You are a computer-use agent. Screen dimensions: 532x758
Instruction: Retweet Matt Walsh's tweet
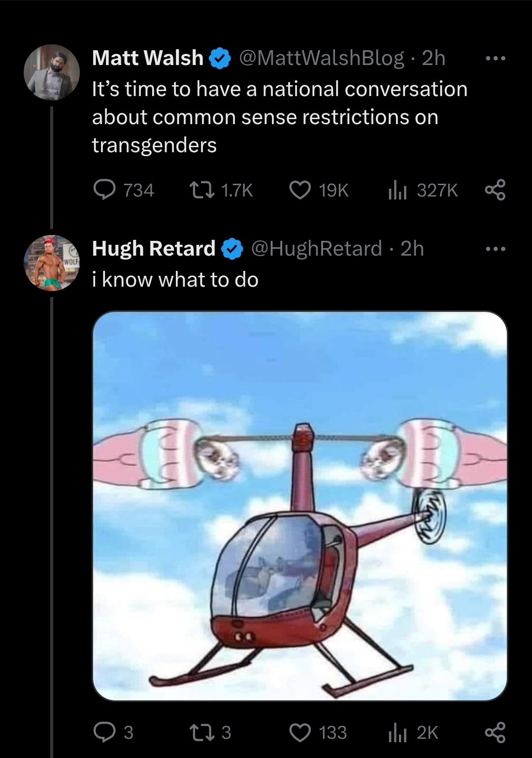click(222, 190)
